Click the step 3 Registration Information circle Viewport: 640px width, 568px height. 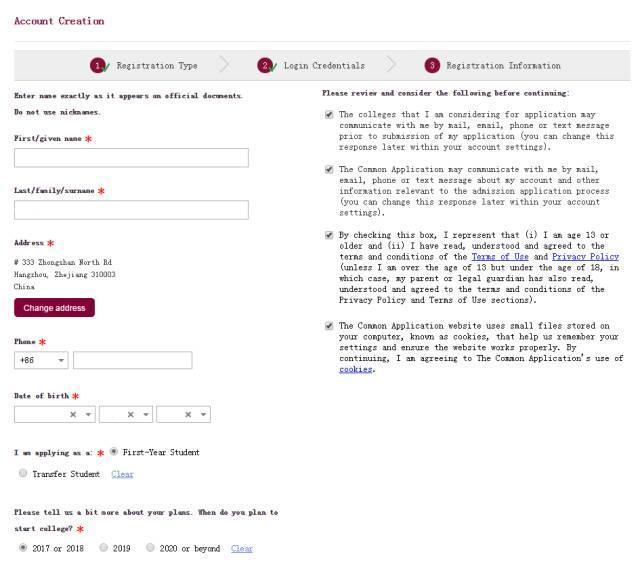click(432, 66)
